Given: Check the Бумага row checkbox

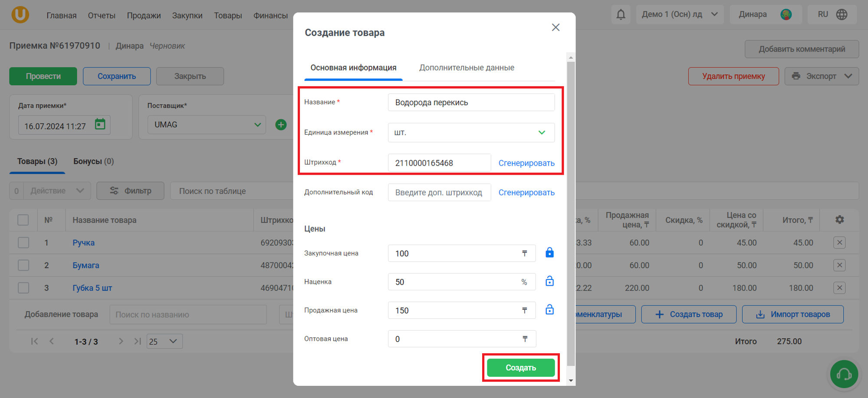Looking at the screenshot, I should (23, 265).
